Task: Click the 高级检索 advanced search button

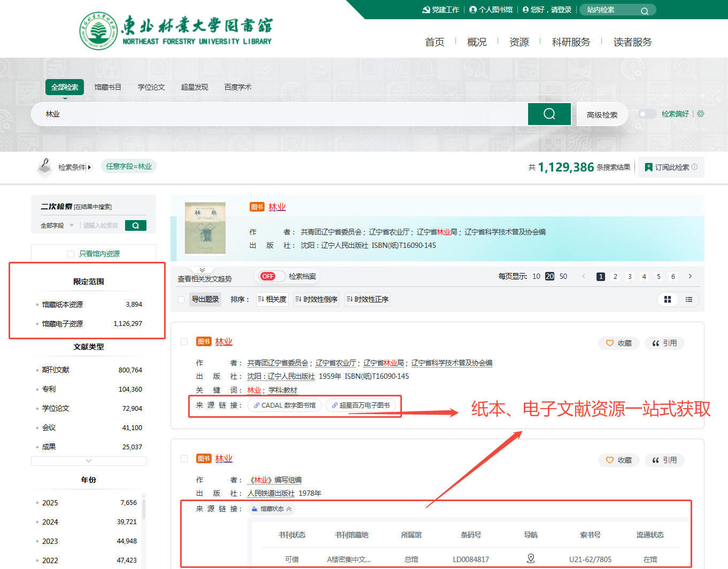Action: pos(602,114)
